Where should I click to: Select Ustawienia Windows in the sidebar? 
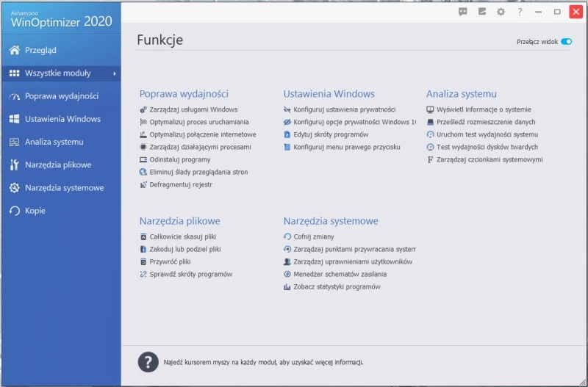62,119
